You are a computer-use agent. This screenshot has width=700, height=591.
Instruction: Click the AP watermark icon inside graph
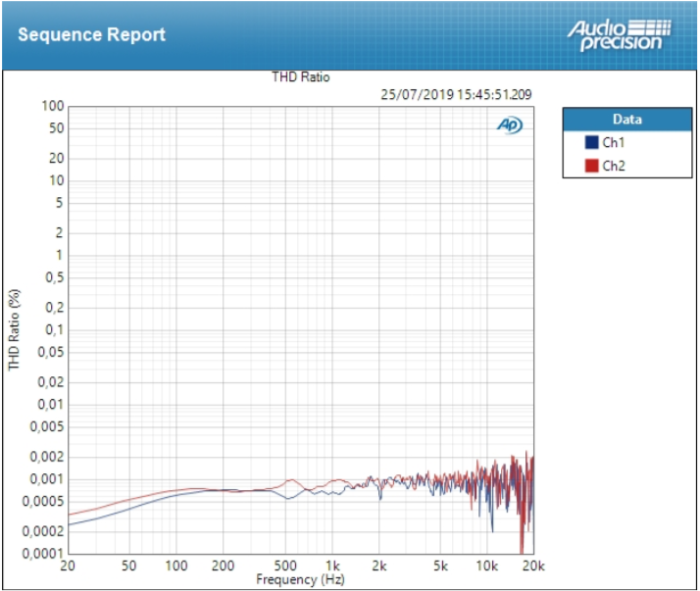(x=510, y=124)
